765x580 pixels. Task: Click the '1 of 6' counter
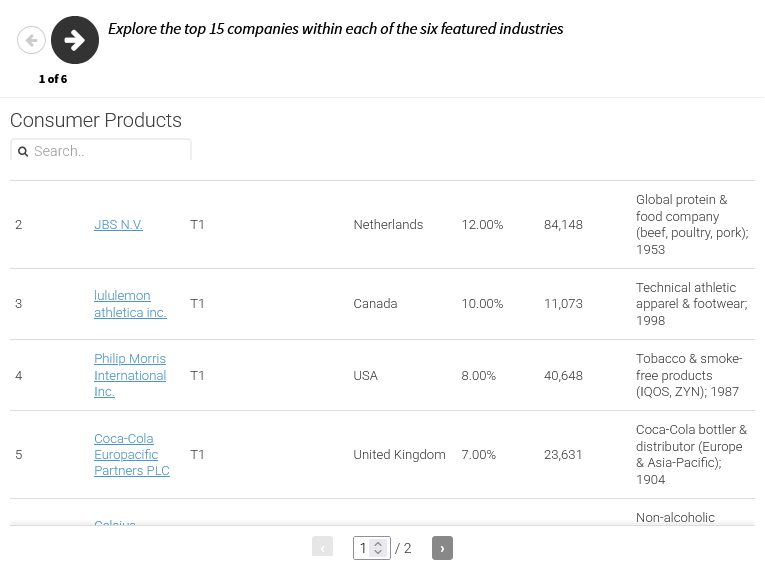pyautogui.click(x=53, y=79)
